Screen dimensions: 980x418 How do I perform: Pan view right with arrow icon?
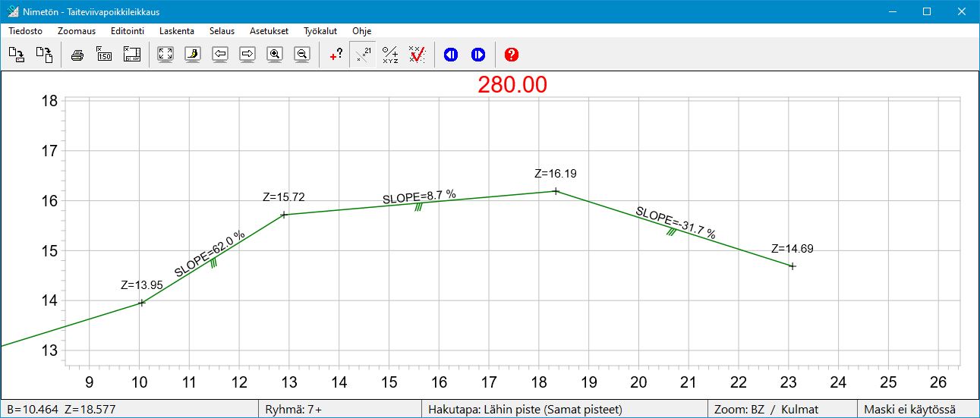pyautogui.click(x=247, y=55)
